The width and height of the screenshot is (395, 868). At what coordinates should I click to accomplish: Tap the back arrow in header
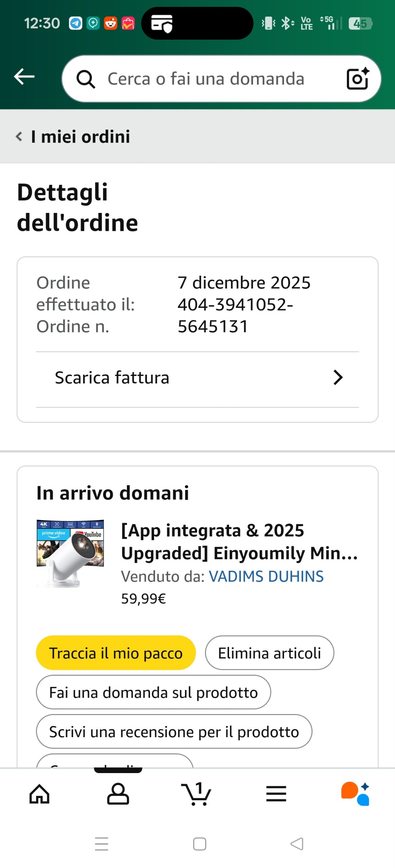pos(24,77)
